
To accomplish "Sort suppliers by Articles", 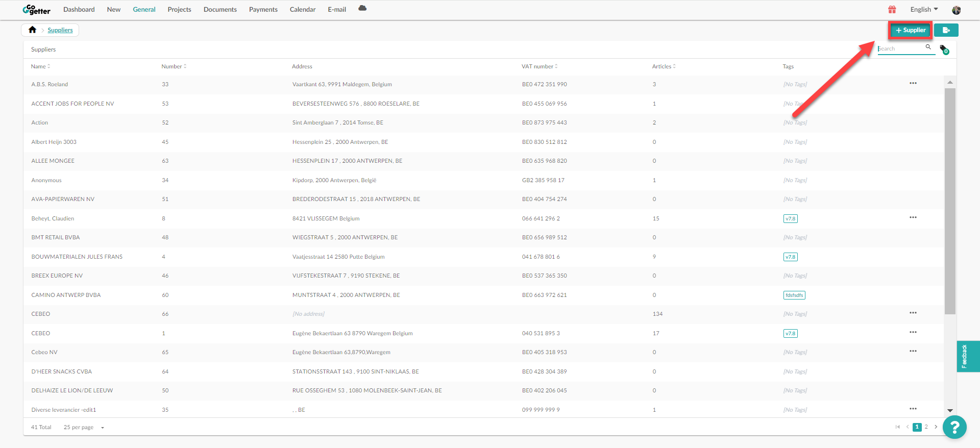I will [664, 66].
